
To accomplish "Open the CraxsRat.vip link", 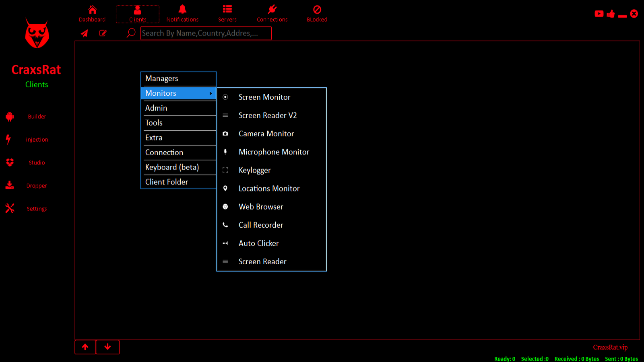I will coord(610,347).
